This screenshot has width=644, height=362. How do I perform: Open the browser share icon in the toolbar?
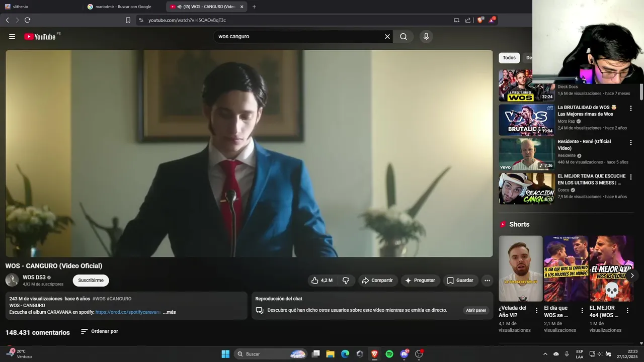pos(468,20)
